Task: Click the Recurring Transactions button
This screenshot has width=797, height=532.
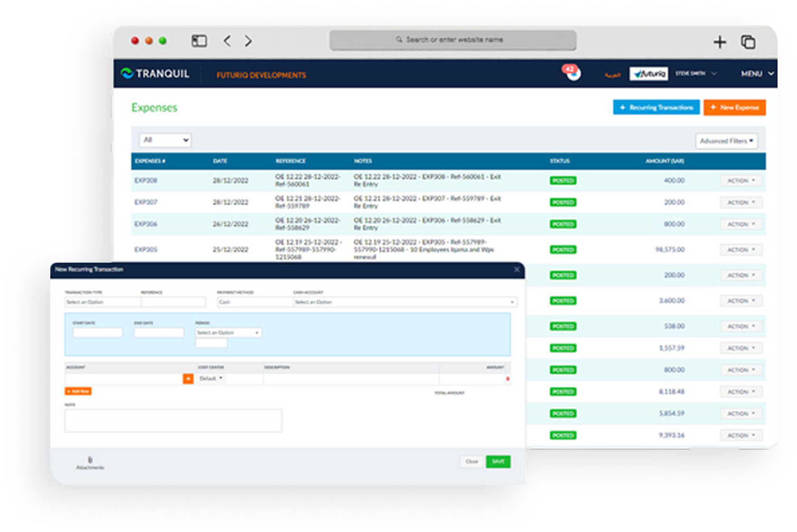Action: click(x=656, y=108)
